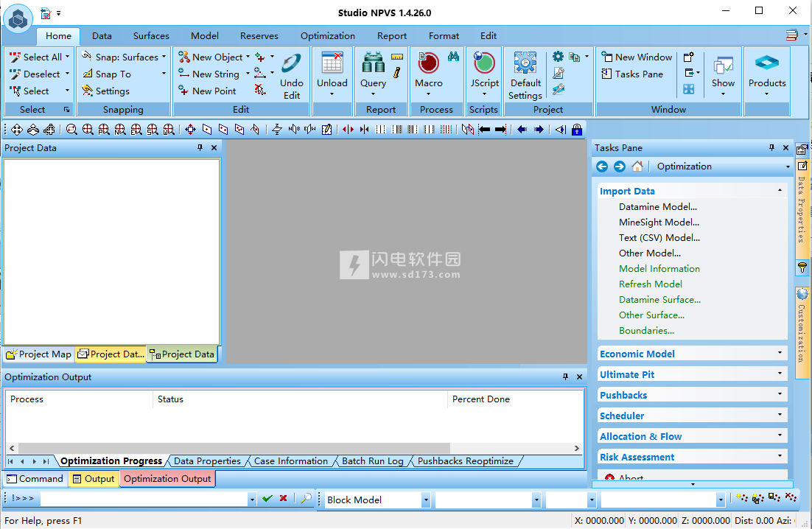Expand the Pushbacks section
The width and height of the screenshot is (812, 529).
coord(693,395)
